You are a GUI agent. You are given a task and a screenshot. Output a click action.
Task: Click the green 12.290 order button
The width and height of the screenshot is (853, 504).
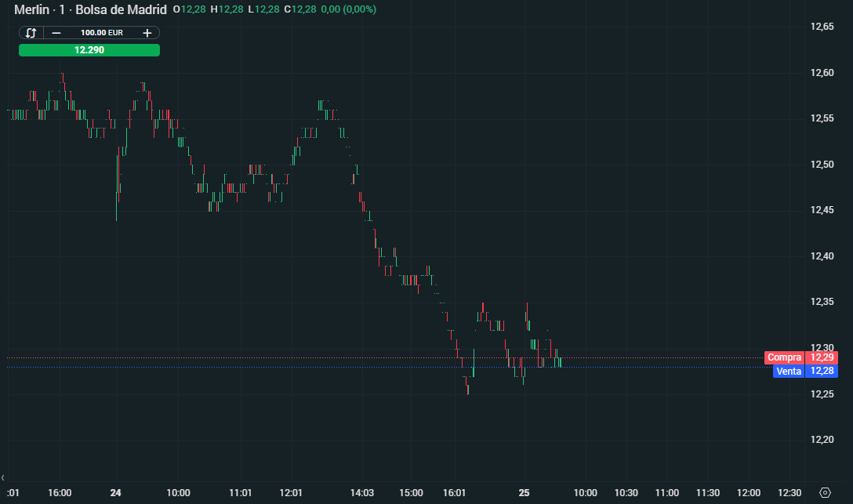[89, 50]
